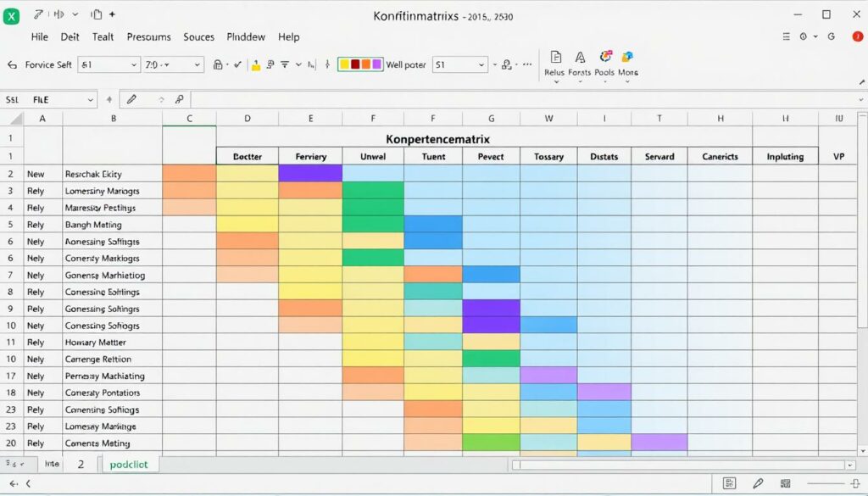Click the Relus icon in the toolbar
Screen dimensions: 868x496
coord(555,58)
